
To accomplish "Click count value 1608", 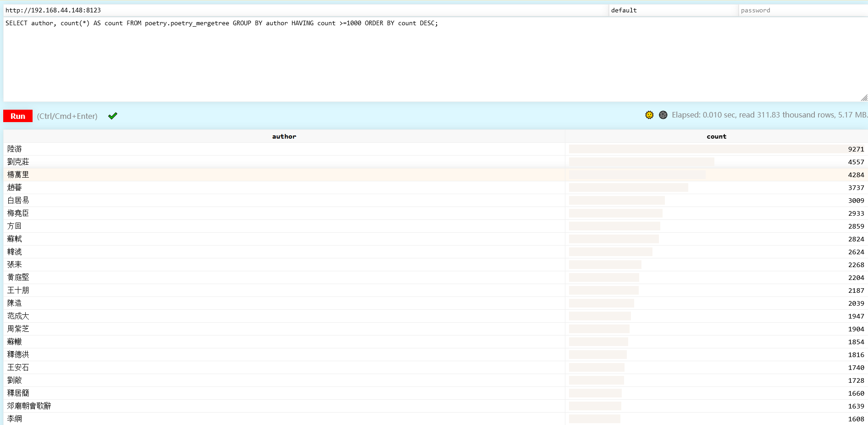I will pyautogui.click(x=856, y=419).
